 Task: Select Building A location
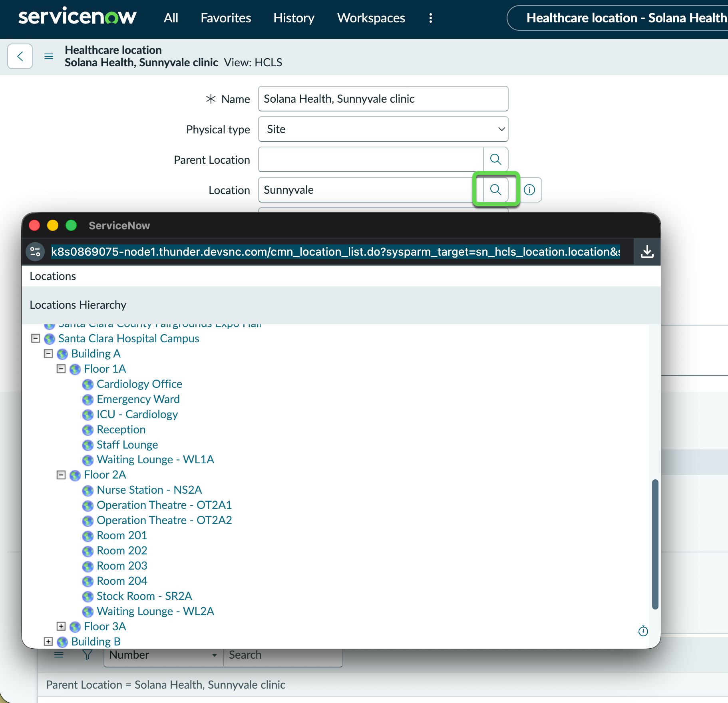click(96, 353)
